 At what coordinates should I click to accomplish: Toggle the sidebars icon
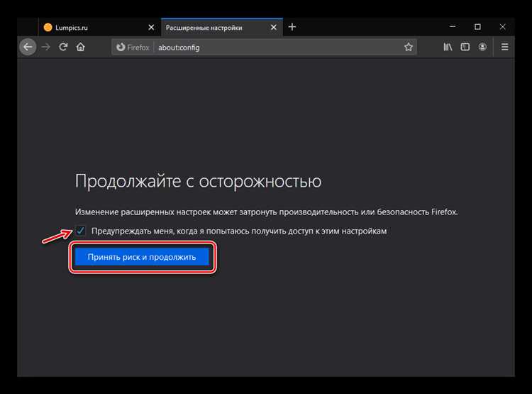pos(465,47)
